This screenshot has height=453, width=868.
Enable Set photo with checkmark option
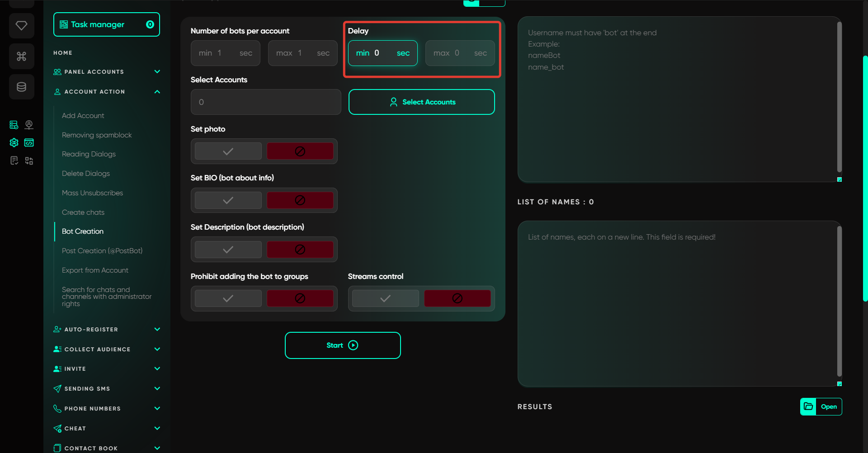pyautogui.click(x=228, y=151)
